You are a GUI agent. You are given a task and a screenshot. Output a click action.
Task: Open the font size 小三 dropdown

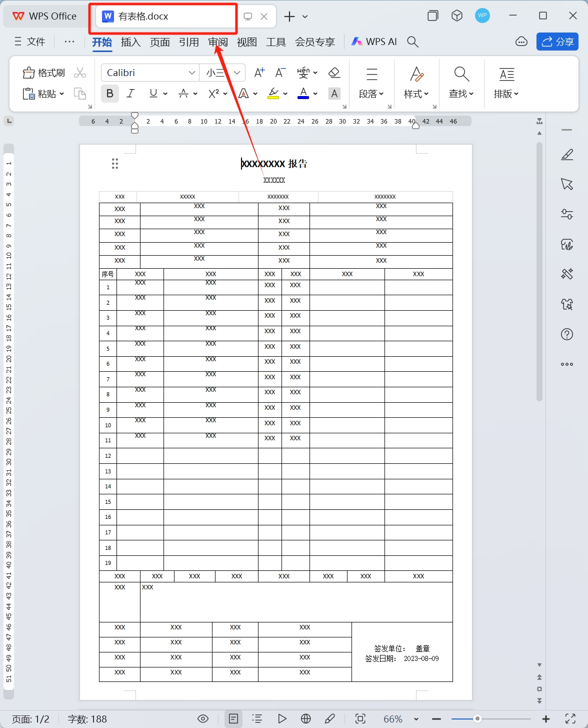237,73
